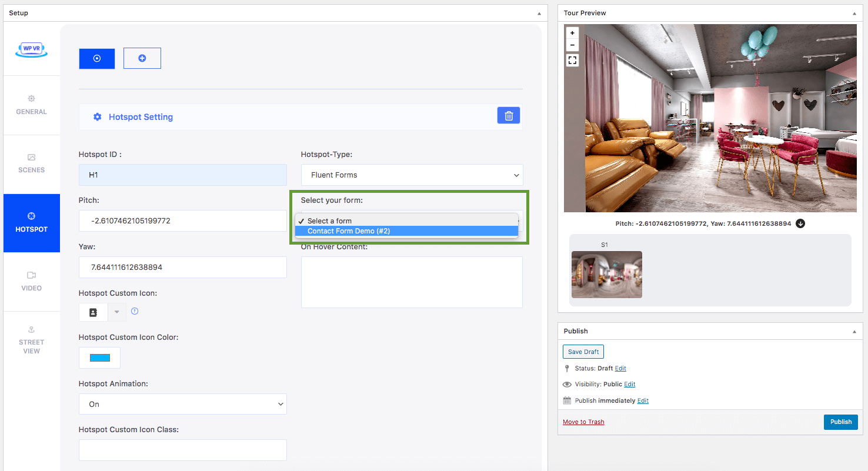Open the Hotspot tab

tap(31, 223)
